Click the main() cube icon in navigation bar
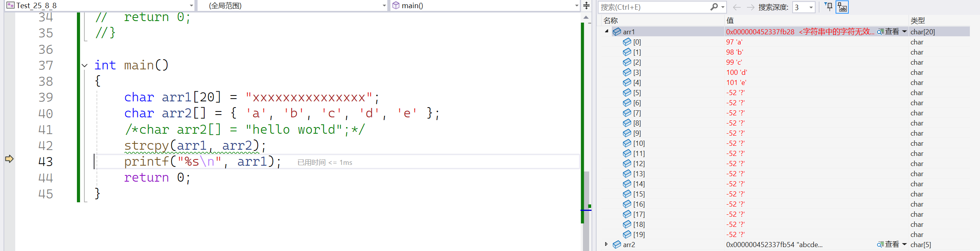The image size is (980, 251). 396,5
